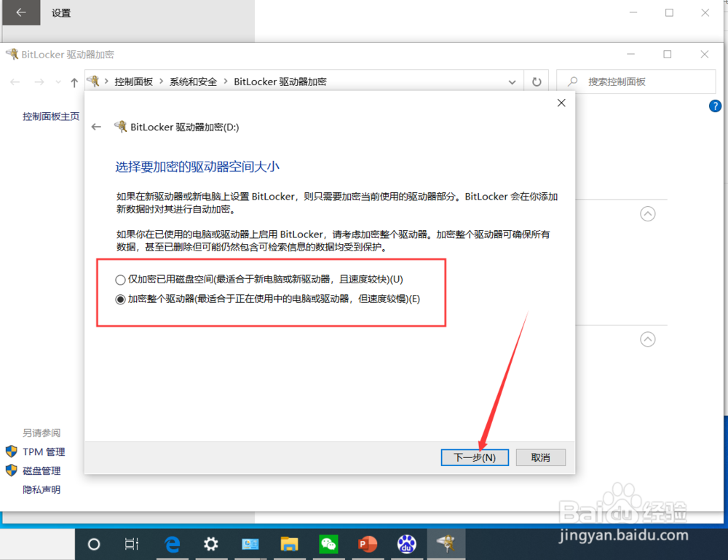The image size is (728, 560).
Task: Click the explorer forward navigation arrow
Action: coord(39,82)
